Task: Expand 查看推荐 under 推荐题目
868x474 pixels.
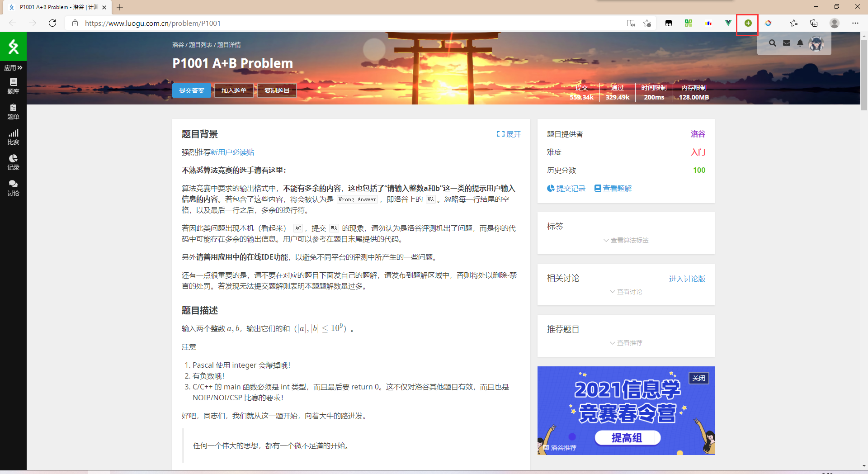Action: (626, 343)
